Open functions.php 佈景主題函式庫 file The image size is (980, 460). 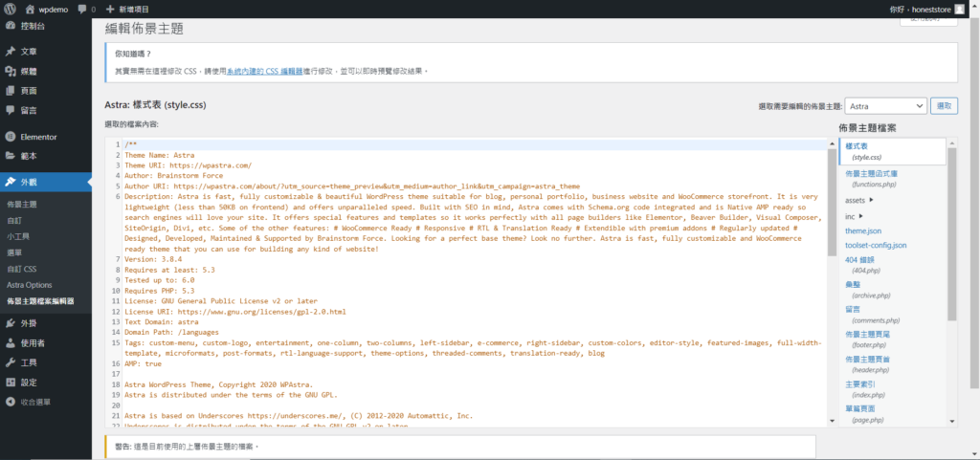point(871,178)
